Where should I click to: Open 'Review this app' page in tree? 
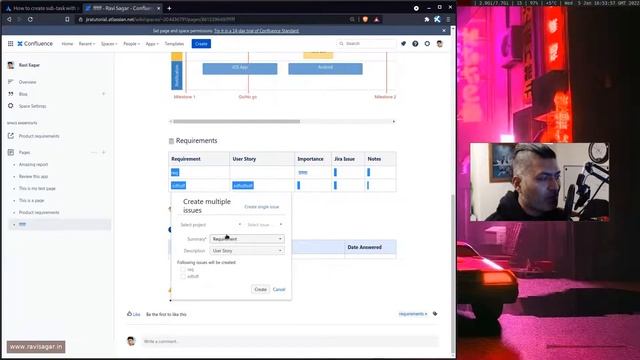[33, 177]
